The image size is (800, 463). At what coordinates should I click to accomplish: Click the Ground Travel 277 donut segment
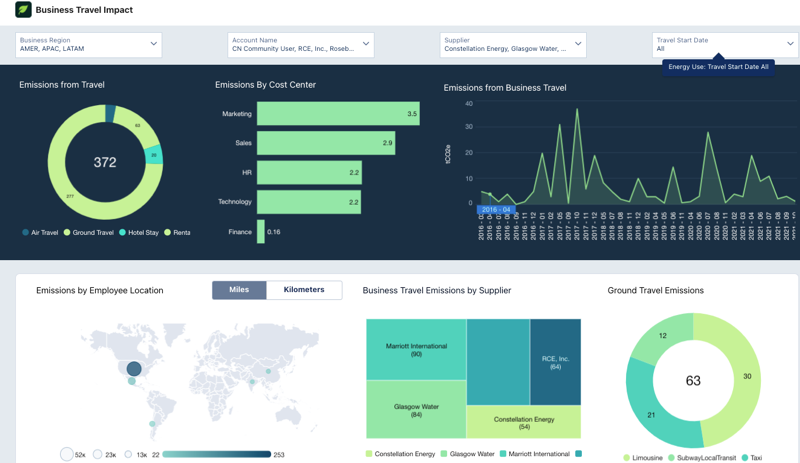click(x=69, y=196)
